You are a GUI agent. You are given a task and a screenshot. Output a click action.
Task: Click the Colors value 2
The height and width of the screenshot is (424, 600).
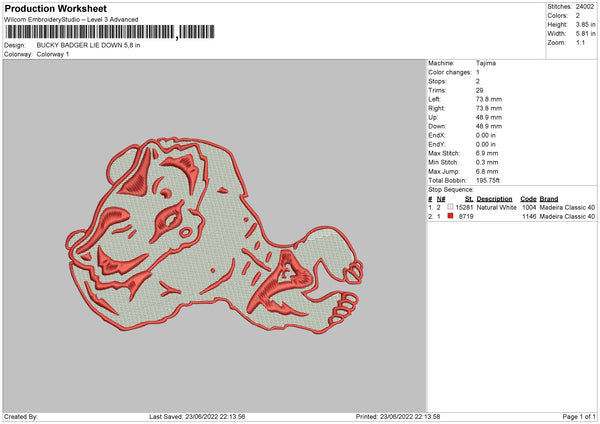coord(578,16)
